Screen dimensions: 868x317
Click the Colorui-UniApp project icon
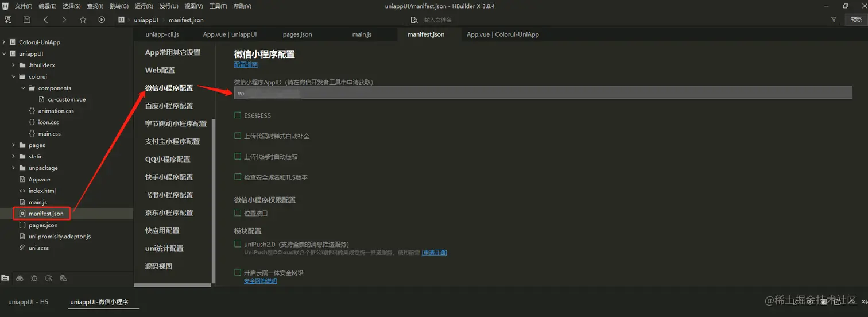click(13, 42)
